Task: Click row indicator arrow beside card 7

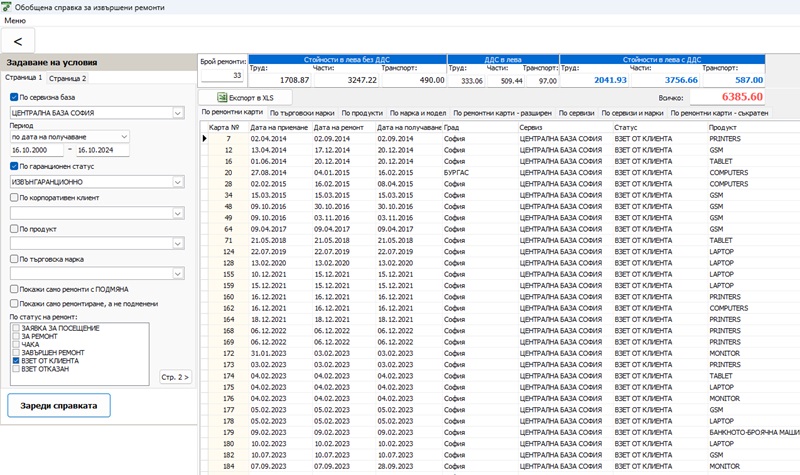Action: coord(204,138)
